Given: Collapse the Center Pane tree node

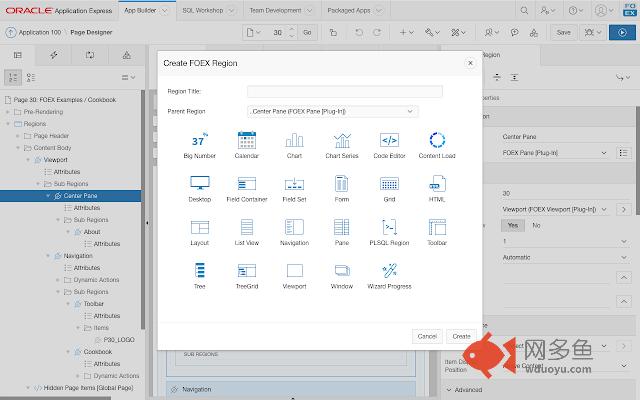Looking at the screenshot, I should click(x=48, y=196).
